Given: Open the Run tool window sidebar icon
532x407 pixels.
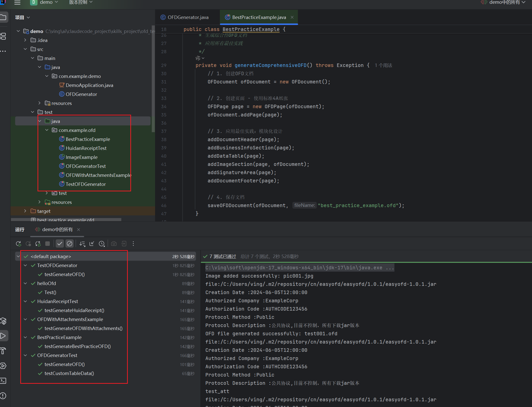Looking at the screenshot, I should click(4, 336).
